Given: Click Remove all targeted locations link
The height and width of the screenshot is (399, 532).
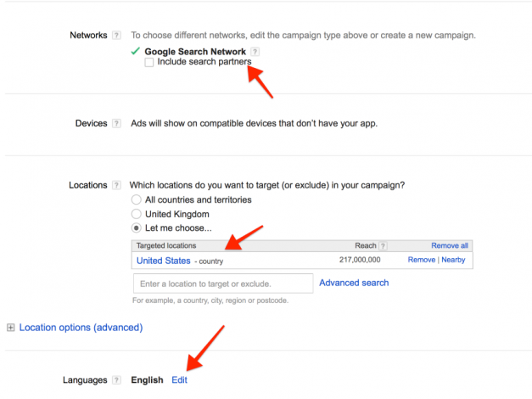Looking at the screenshot, I should (449, 245).
